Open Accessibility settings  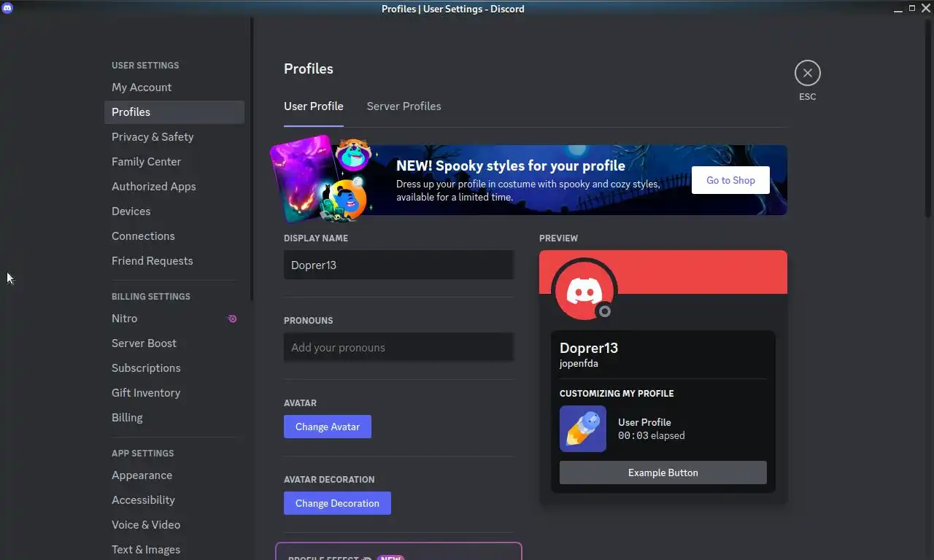pos(174,500)
